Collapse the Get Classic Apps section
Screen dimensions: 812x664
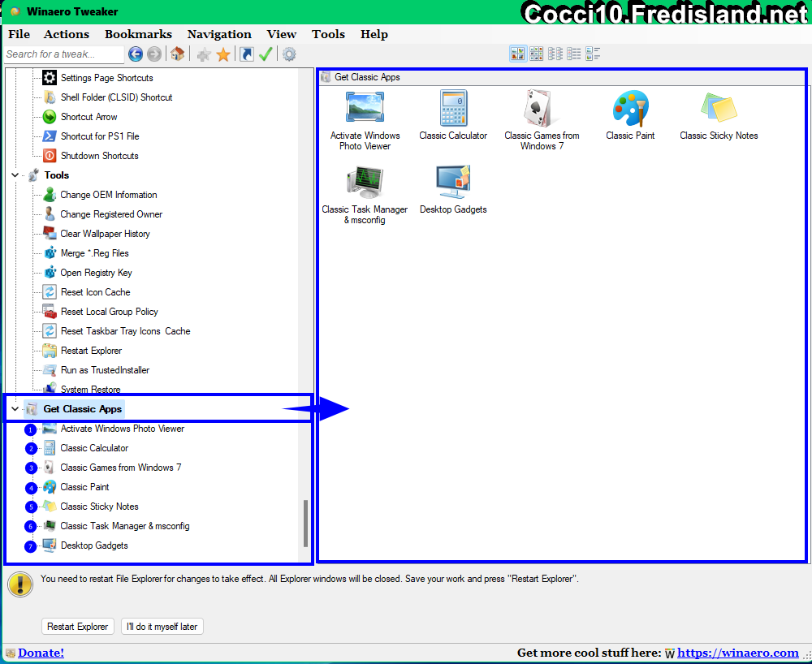(15, 409)
